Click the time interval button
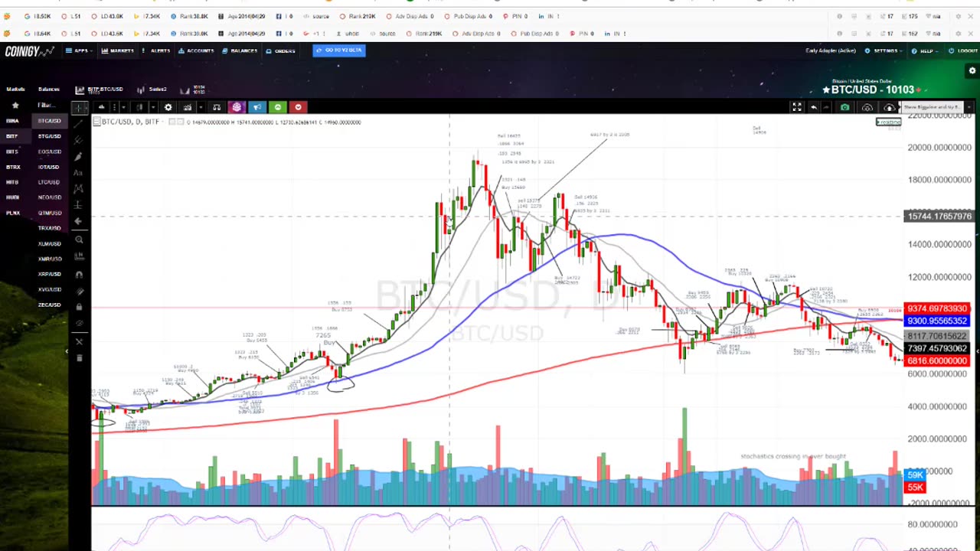980x551 pixels. click(x=102, y=107)
